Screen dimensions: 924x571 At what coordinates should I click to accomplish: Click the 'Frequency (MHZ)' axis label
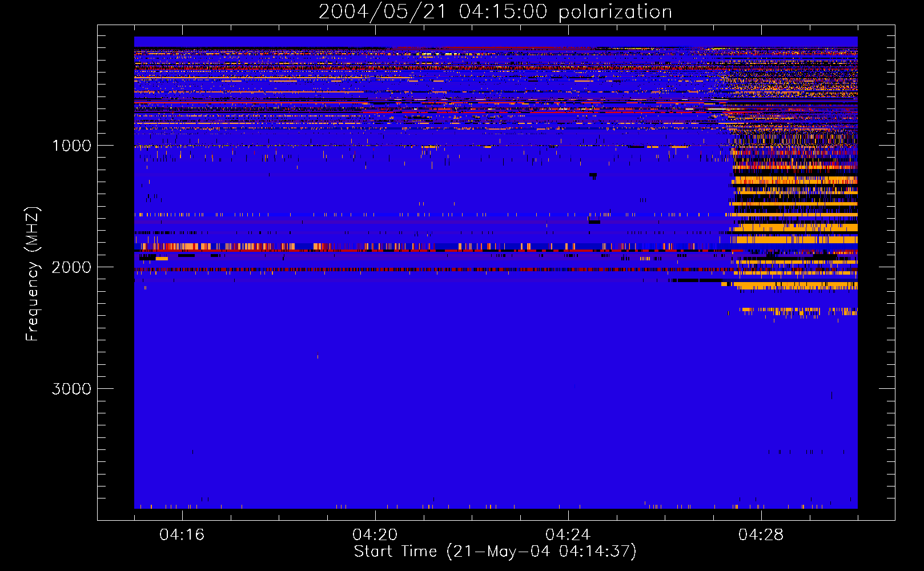tap(33, 274)
